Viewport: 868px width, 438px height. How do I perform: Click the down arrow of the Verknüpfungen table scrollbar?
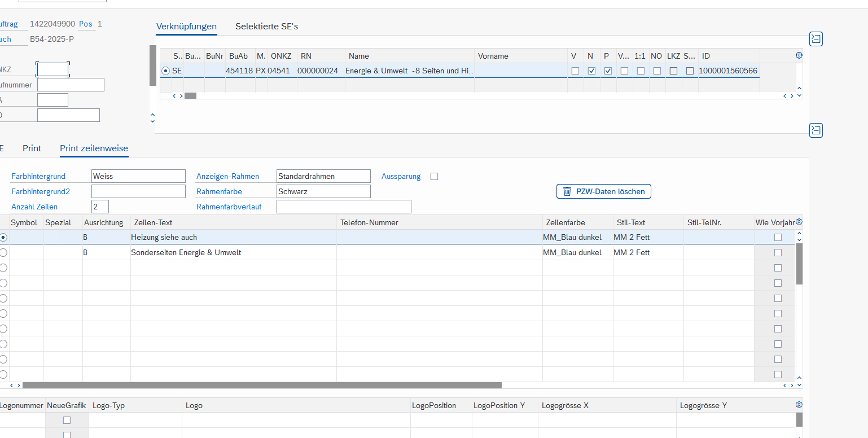799,96
